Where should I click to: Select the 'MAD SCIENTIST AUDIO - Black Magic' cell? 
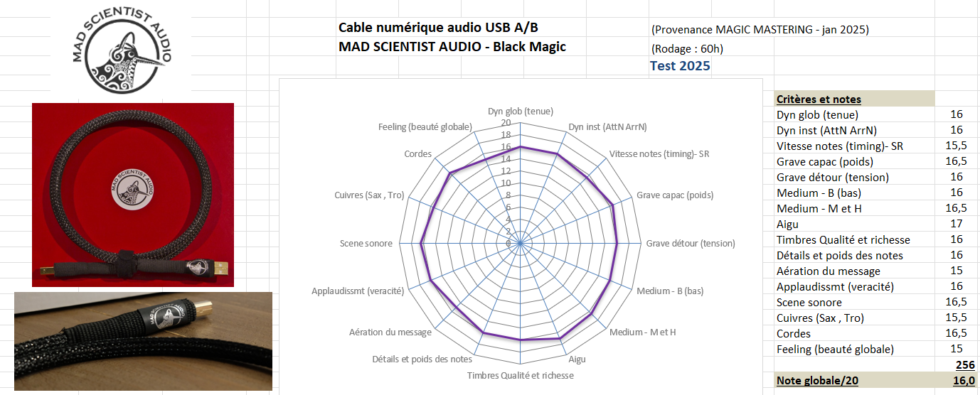click(x=452, y=47)
